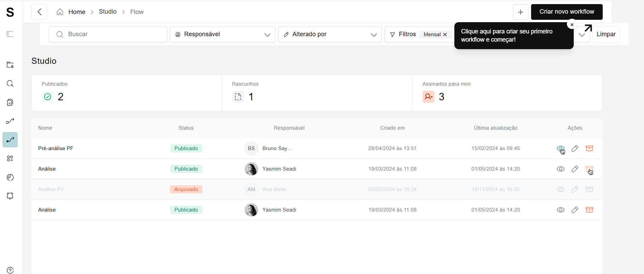The height and width of the screenshot is (274, 644).
Task: Archive the last Análise workflow row
Action: (x=589, y=210)
